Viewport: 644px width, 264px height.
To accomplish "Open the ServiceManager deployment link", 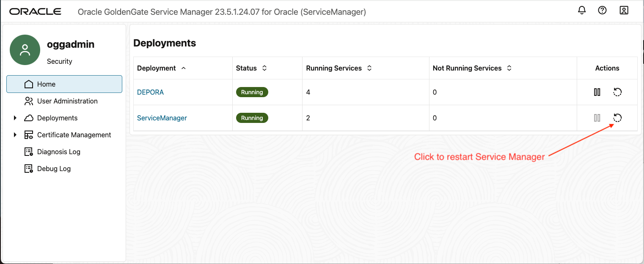I will click(162, 118).
